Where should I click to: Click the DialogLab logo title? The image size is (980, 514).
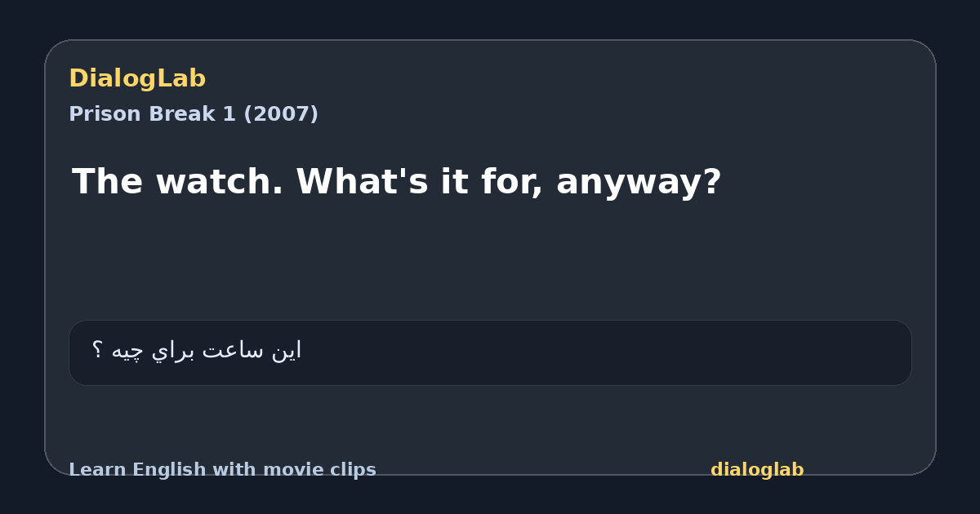pos(137,78)
